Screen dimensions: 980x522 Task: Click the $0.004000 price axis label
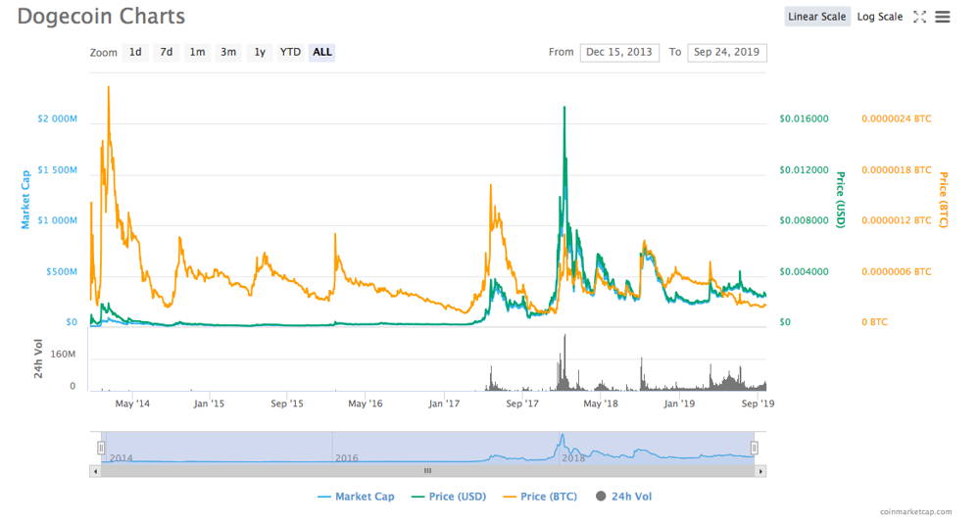click(804, 271)
